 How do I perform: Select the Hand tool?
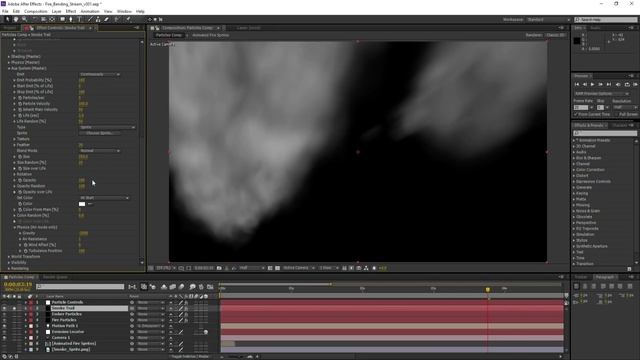16,19
